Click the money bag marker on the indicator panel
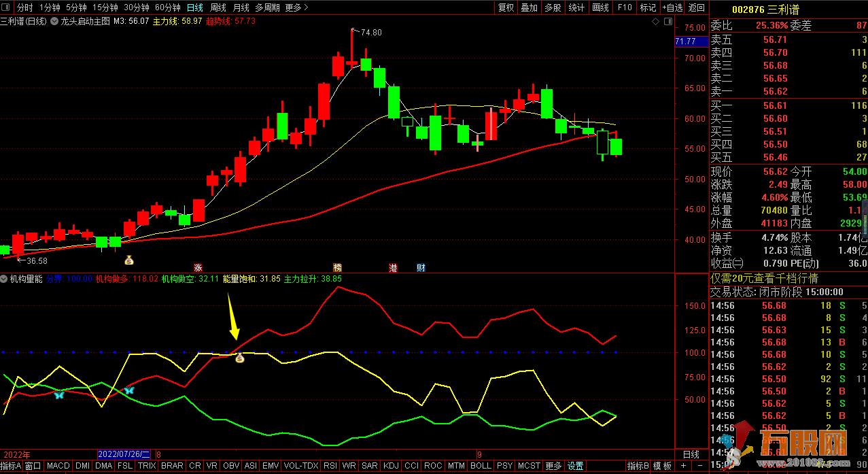868x474 pixels. tap(239, 358)
